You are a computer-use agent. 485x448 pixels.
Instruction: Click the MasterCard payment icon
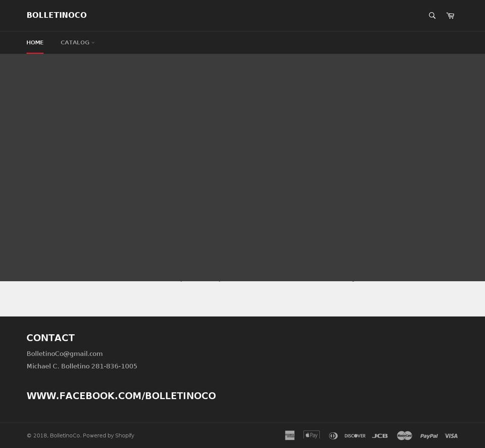tap(404, 435)
